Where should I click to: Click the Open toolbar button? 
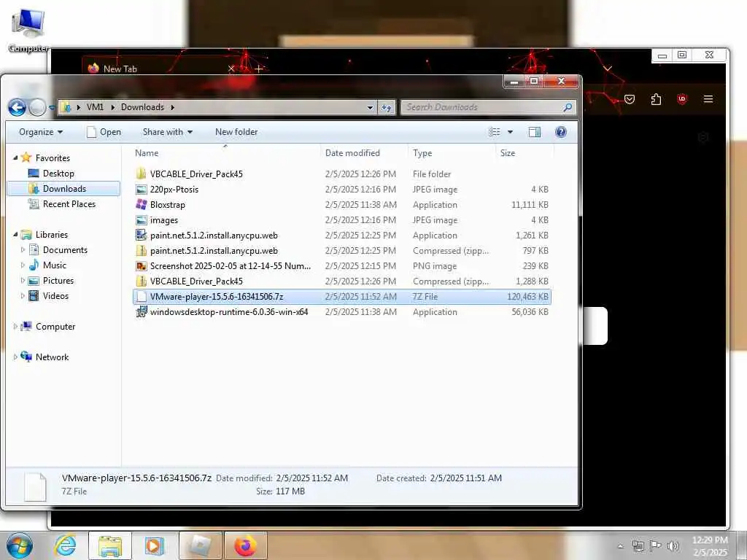[x=104, y=132]
